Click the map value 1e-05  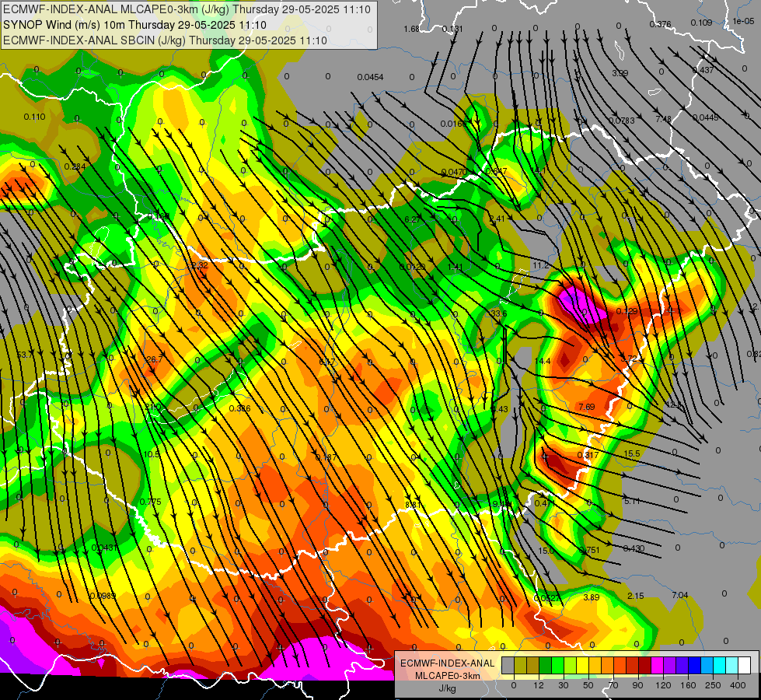[x=743, y=21]
